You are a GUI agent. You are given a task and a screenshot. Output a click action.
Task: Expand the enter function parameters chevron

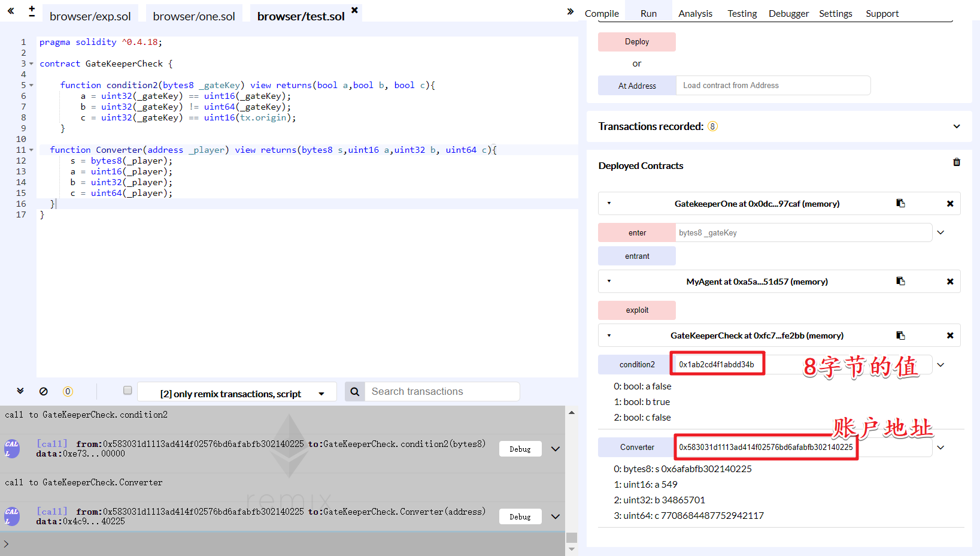[940, 232]
